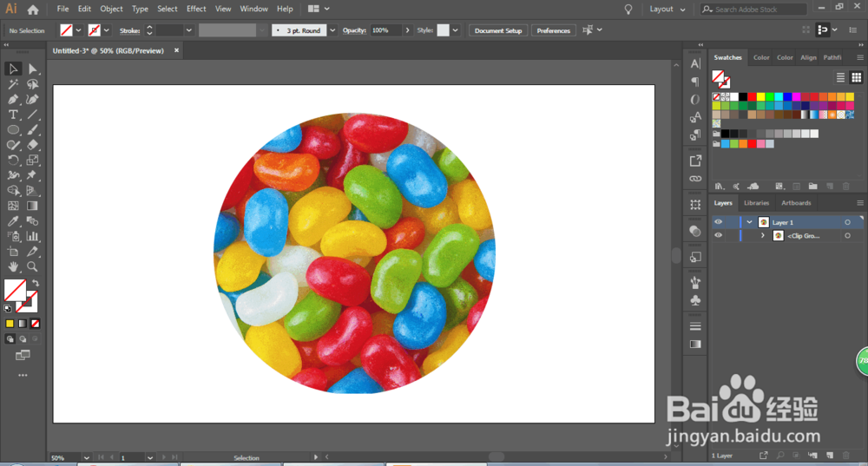Click the Opacity 100% input field
Image resolution: width=868 pixels, height=466 pixels.
click(386, 30)
